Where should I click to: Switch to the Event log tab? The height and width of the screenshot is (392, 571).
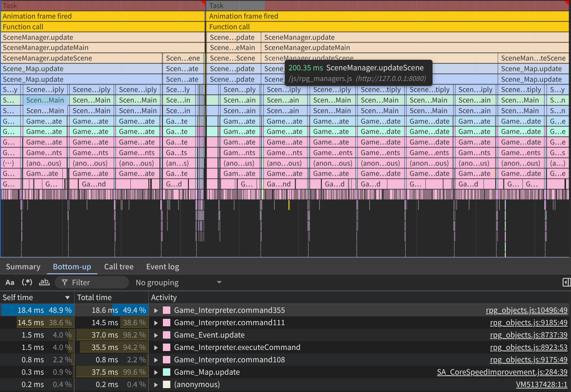tap(163, 267)
